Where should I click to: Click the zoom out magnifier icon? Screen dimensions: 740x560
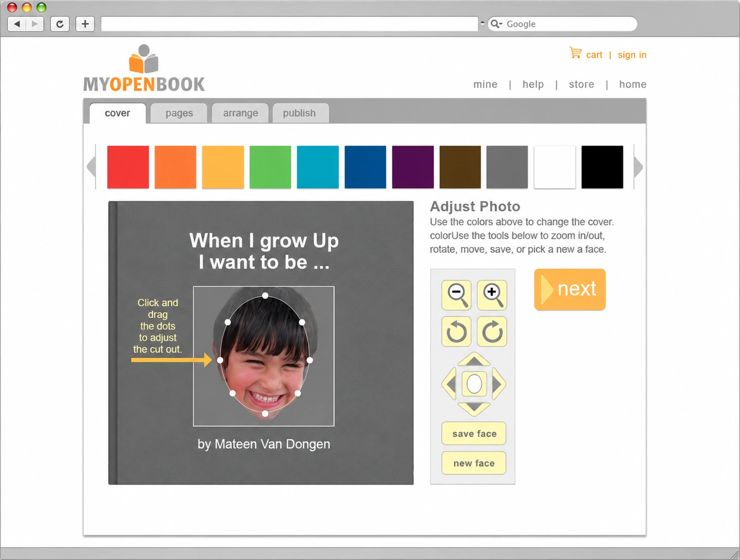pyautogui.click(x=456, y=295)
